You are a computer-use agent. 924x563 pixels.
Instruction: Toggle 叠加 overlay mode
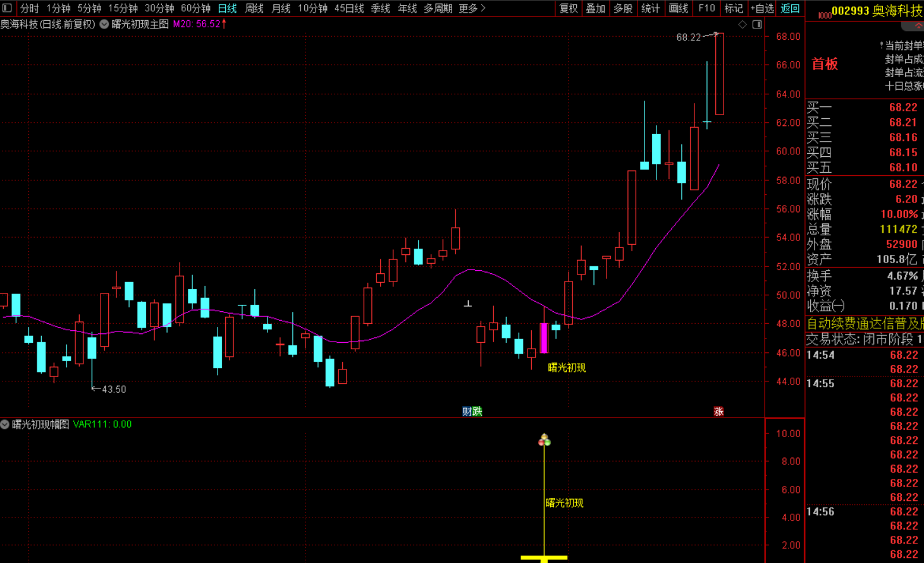596,8
